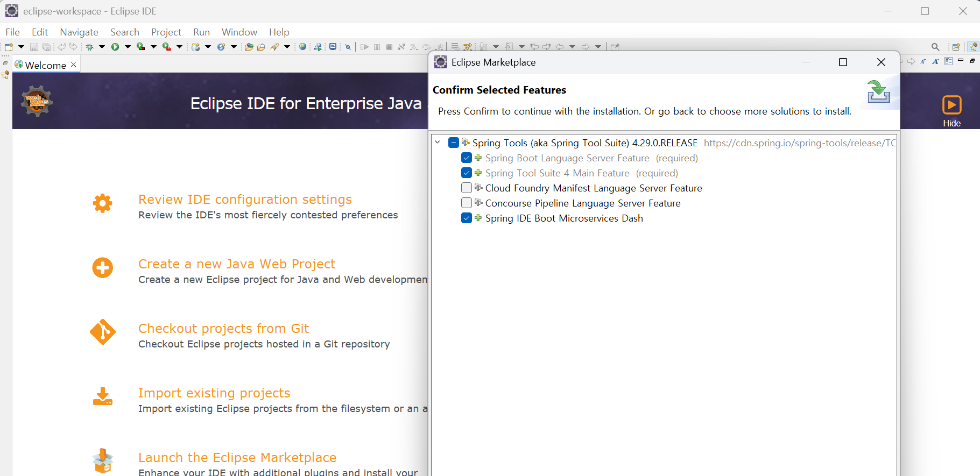Image resolution: width=980 pixels, height=476 pixels.
Task: Select the Java EE perspective icon
Action: (x=973, y=47)
